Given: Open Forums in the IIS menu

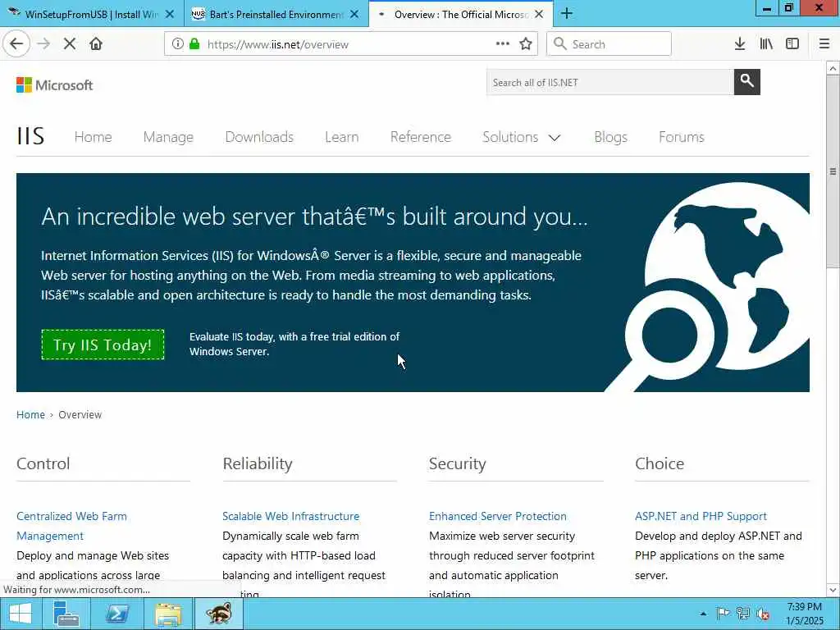Looking at the screenshot, I should tap(682, 137).
